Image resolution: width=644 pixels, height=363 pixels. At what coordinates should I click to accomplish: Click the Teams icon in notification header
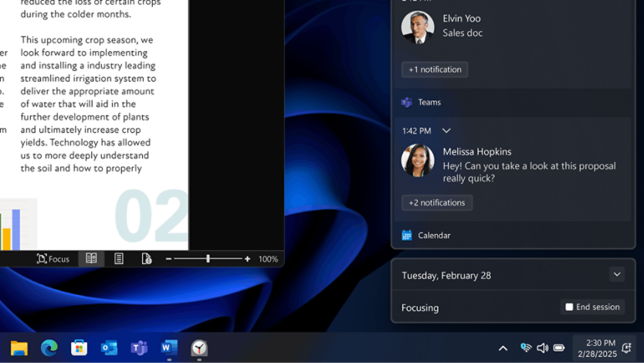407,102
